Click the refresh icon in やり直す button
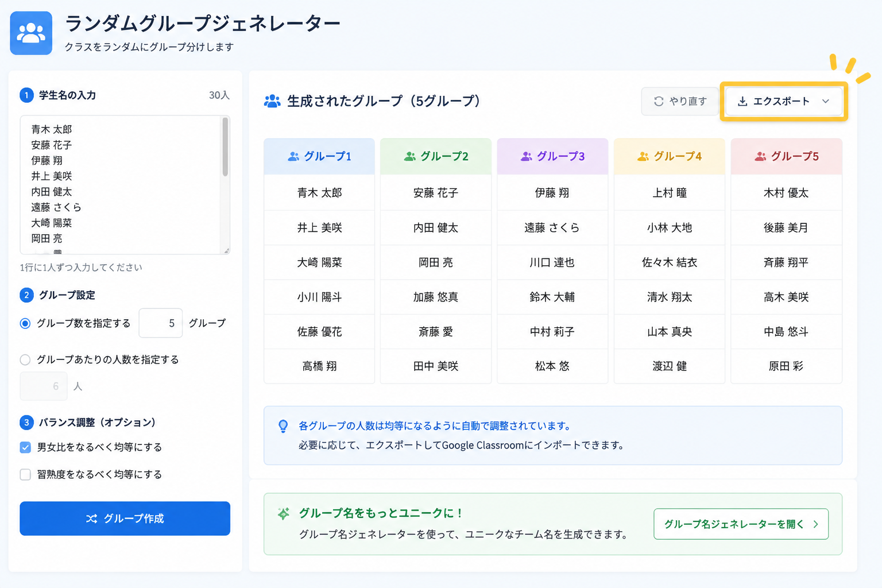This screenshot has height=588, width=882. 659,101
